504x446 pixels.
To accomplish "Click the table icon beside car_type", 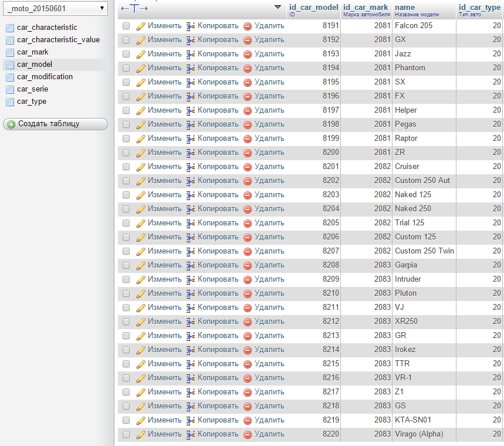I will pos(10,102).
